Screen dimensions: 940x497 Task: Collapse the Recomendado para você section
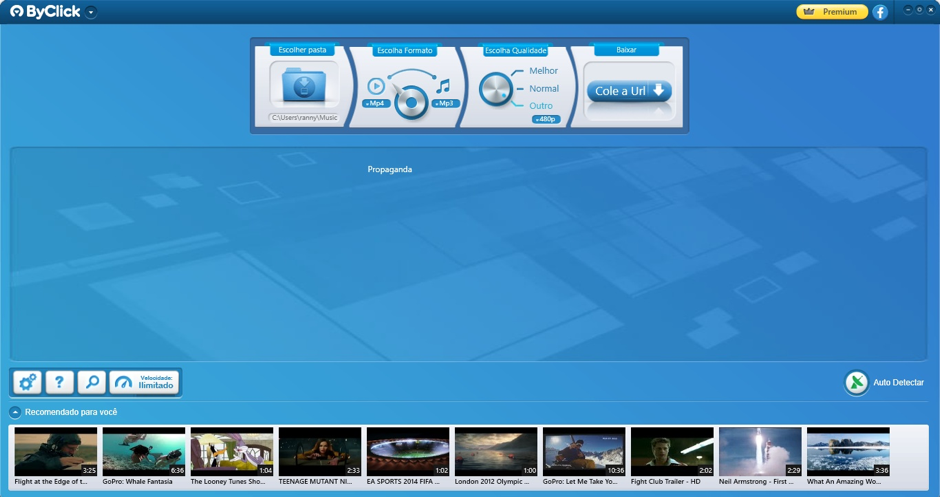[x=15, y=412]
